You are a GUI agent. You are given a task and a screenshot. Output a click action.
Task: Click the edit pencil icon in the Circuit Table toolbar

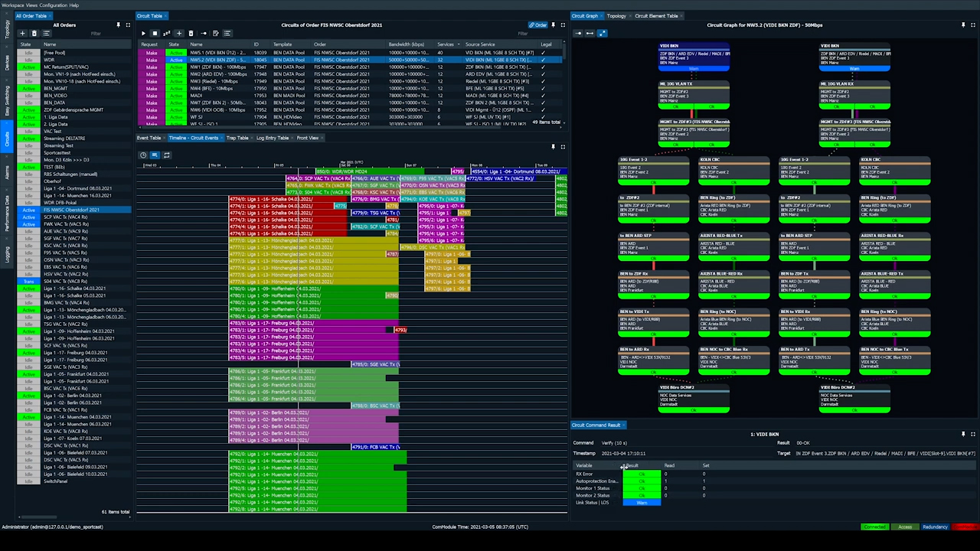(215, 34)
